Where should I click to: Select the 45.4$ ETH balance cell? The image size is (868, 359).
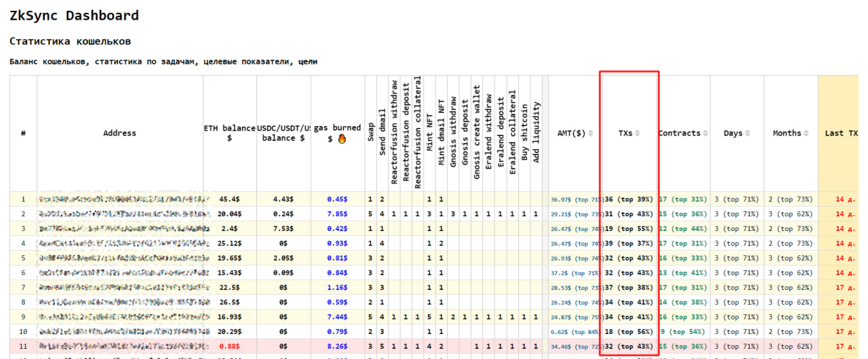click(230, 199)
